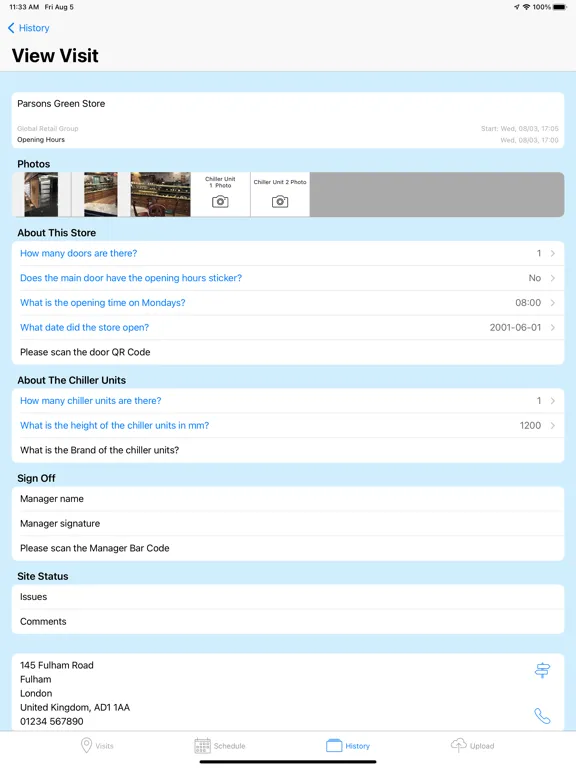The height and width of the screenshot is (768, 576).
Task: Expand chevron on the chiller units count row
Action: pyautogui.click(x=552, y=401)
